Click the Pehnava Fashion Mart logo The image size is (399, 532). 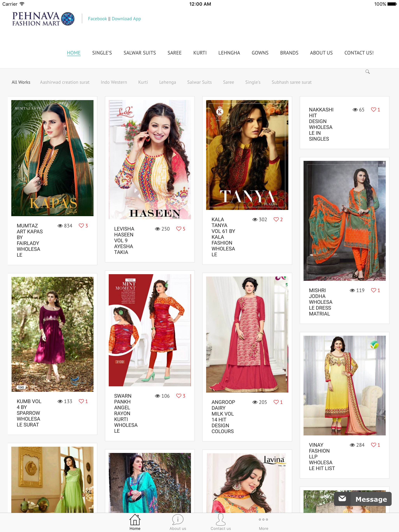point(43,19)
